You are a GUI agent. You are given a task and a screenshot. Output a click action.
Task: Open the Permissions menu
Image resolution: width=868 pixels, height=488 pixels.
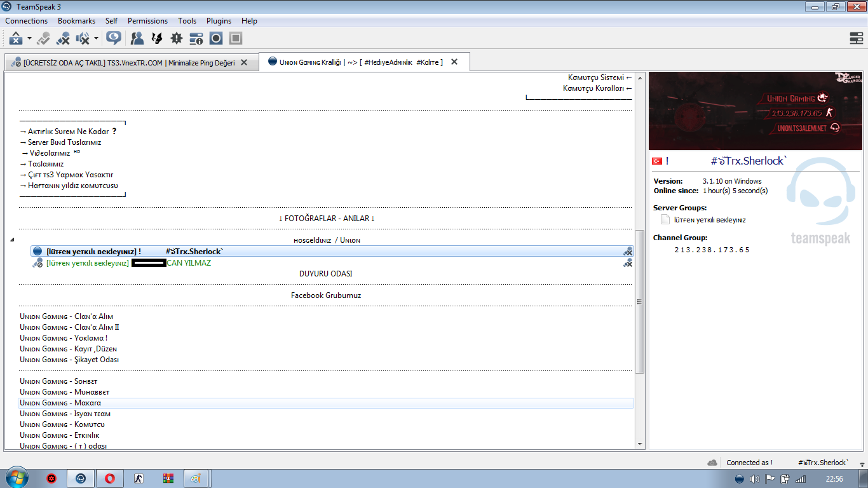tap(148, 21)
